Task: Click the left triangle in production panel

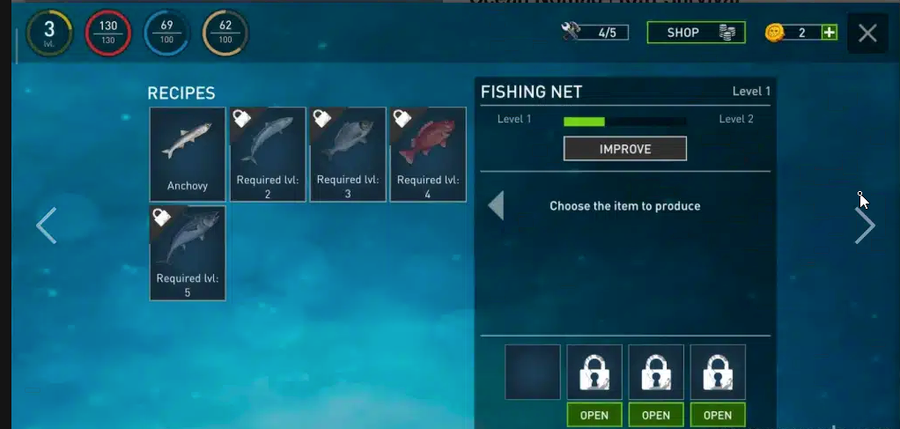Action: point(496,206)
